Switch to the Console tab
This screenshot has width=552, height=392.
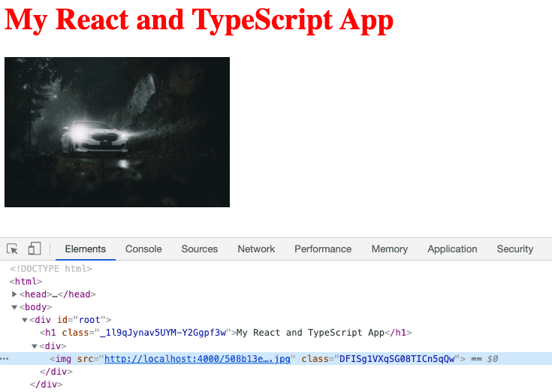[143, 249]
